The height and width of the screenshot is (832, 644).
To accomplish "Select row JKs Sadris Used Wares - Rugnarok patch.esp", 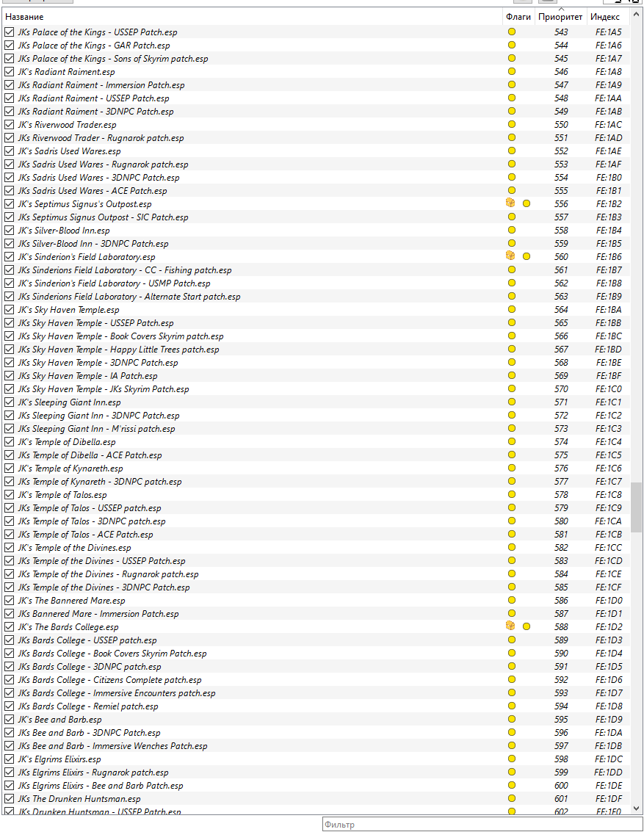I will [316, 164].
